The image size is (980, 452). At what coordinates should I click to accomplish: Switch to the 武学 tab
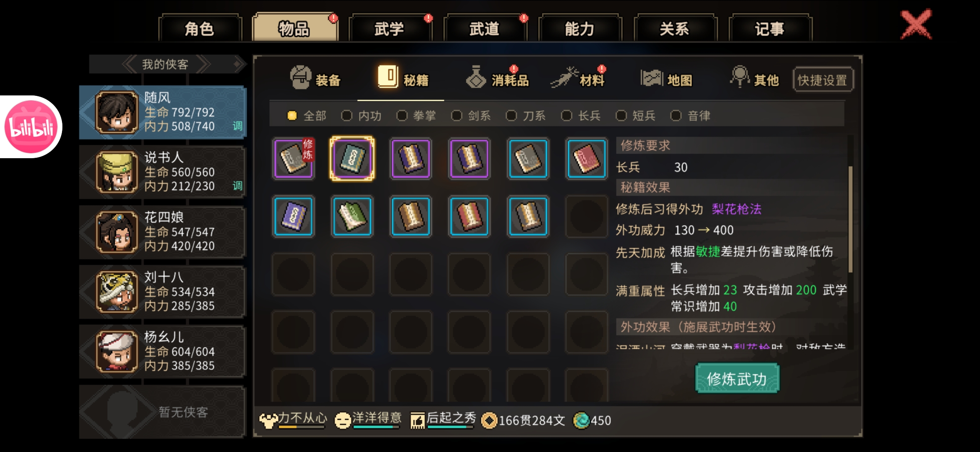point(389,28)
